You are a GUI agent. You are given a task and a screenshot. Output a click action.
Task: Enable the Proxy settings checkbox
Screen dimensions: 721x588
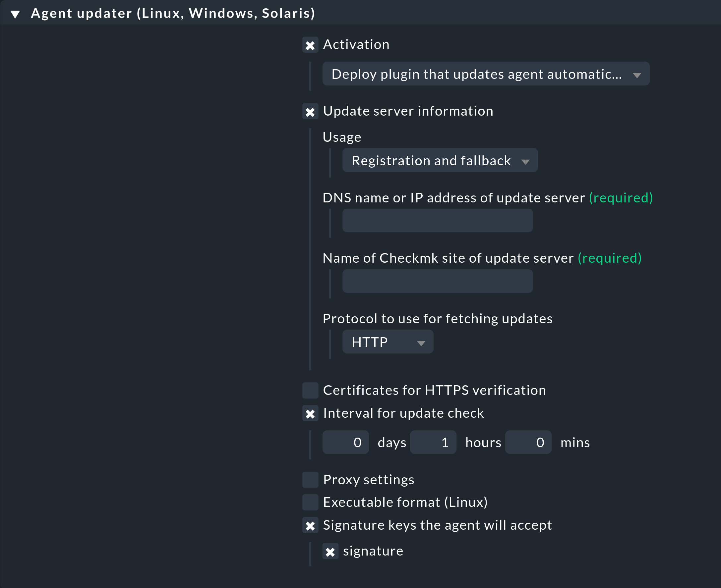pyautogui.click(x=310, y=480)
